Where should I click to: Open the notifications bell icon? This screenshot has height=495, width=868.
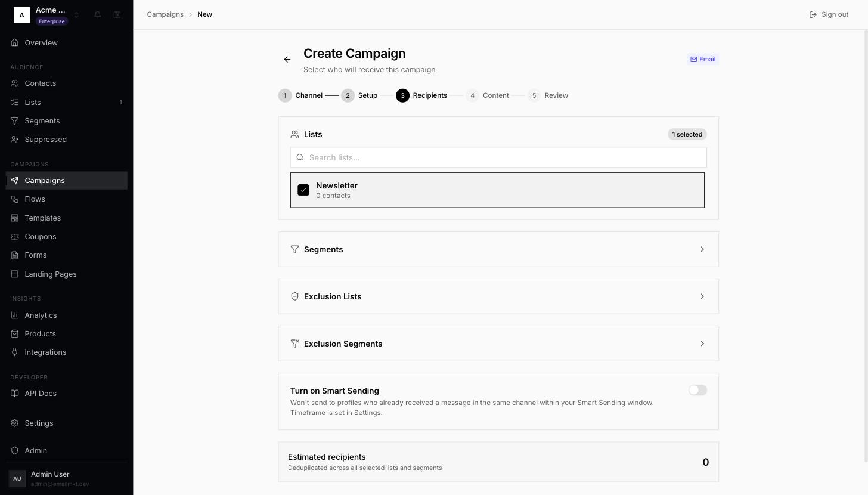pyautogui.click(x=98, y=15)
